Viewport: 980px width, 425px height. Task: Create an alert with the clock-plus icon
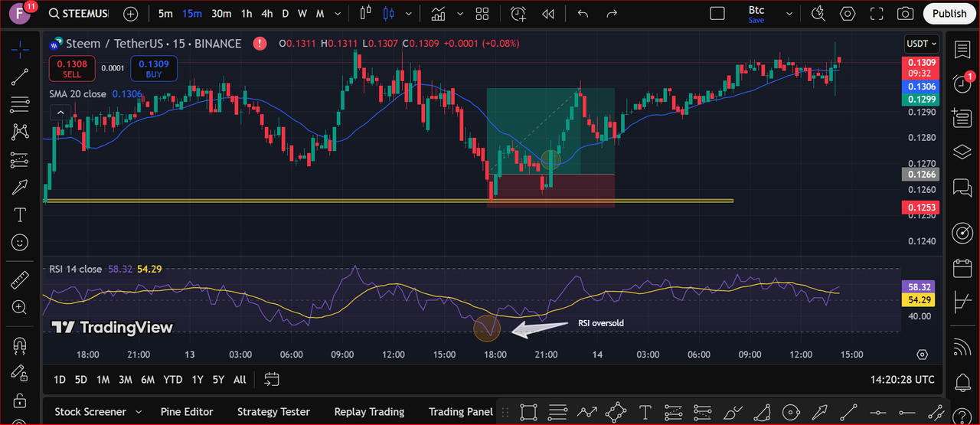point(518,14)
